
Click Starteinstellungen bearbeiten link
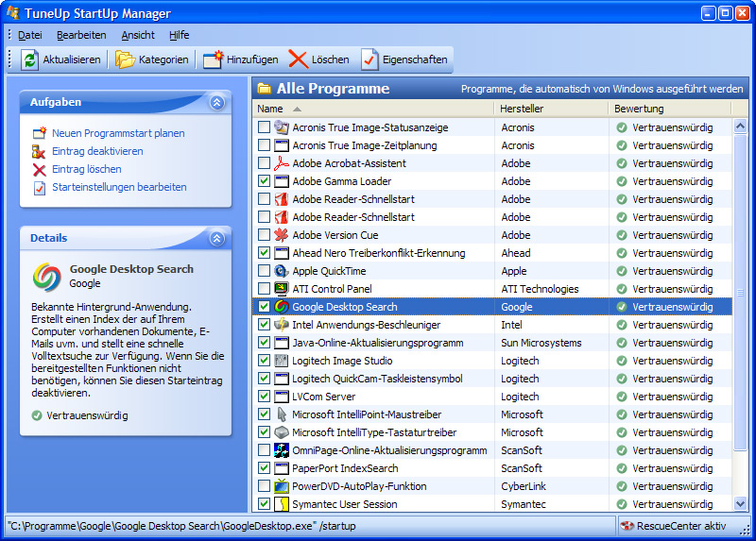click(119, 187)
